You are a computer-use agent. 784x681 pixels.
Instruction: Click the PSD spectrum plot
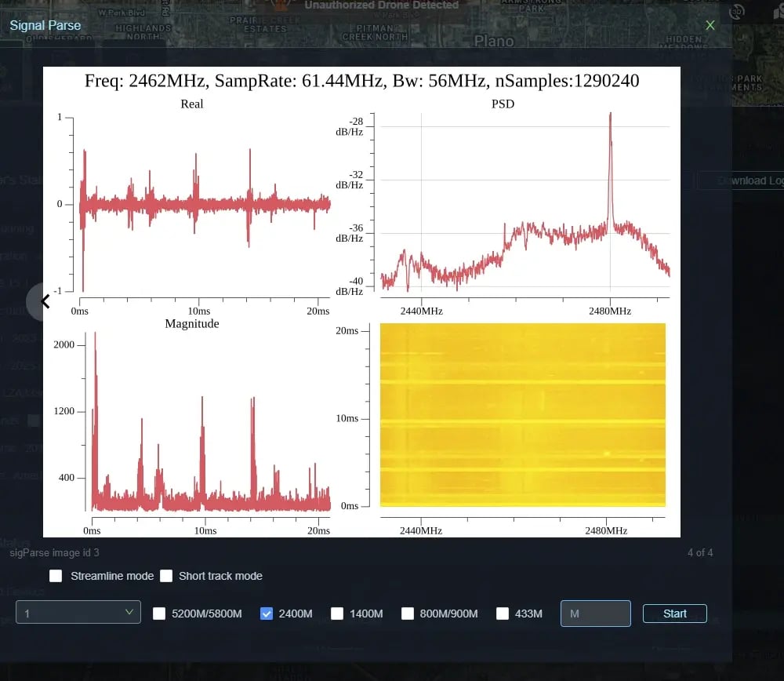coord(524,202)
